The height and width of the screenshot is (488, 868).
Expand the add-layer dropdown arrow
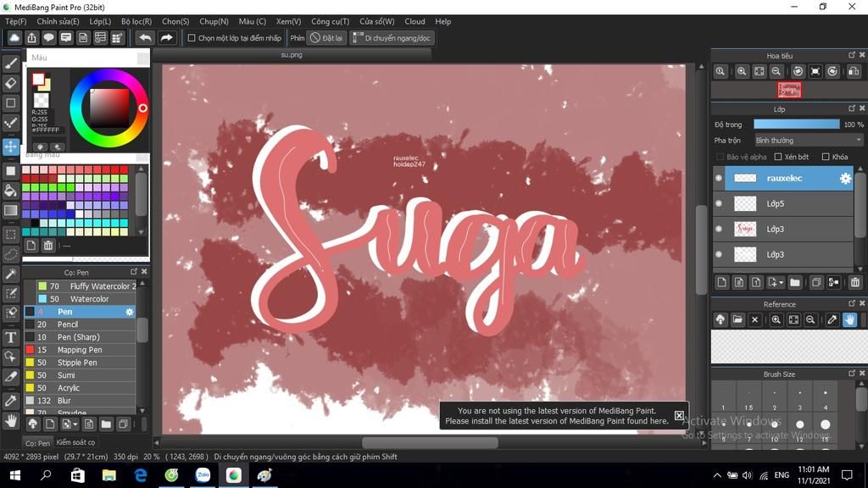click(781, 283)
